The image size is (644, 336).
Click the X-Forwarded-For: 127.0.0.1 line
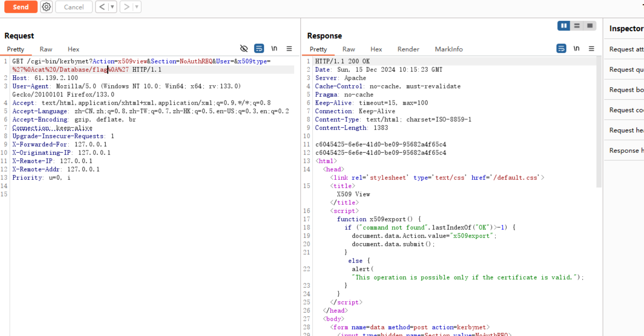pos(59,144)
